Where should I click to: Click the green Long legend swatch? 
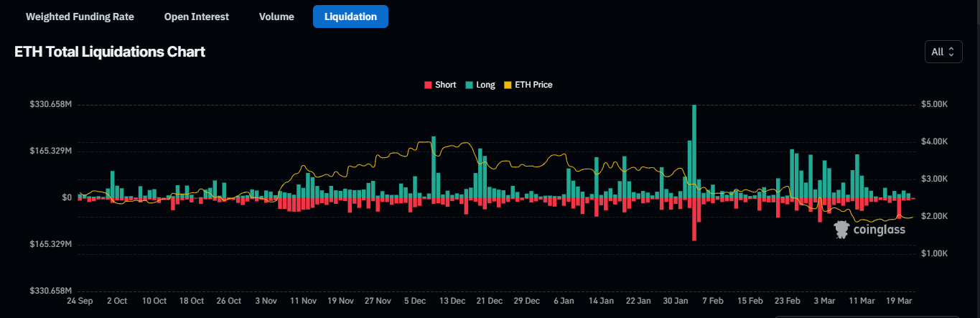pos(469,85)
